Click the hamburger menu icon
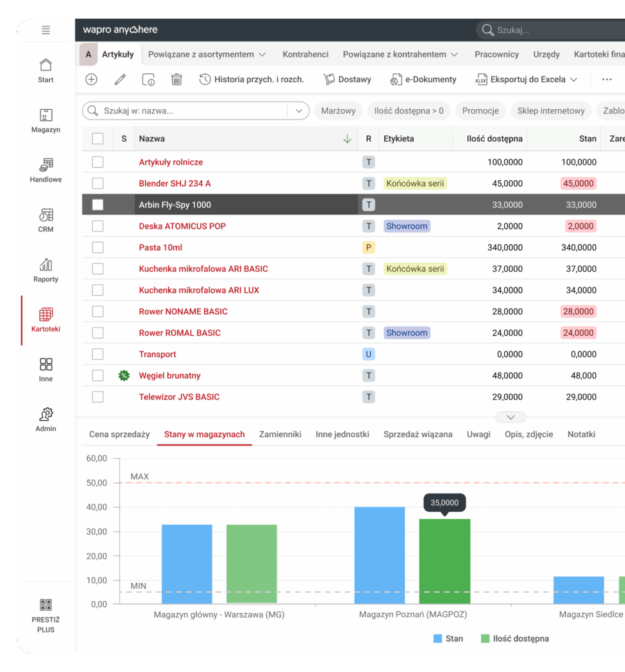Image resolution: width=625 pixels, height=672 pixels. pyautogui.click(x=46, y=30)
